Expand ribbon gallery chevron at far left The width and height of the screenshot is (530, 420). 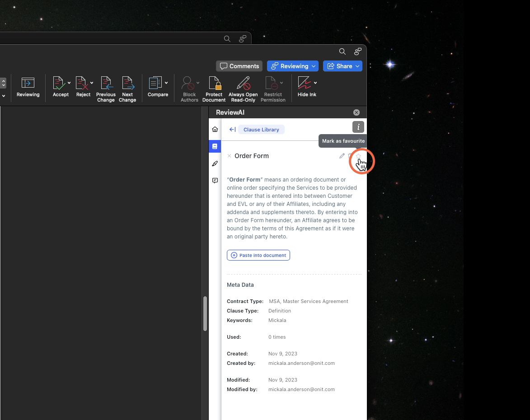tap(3, 96)
